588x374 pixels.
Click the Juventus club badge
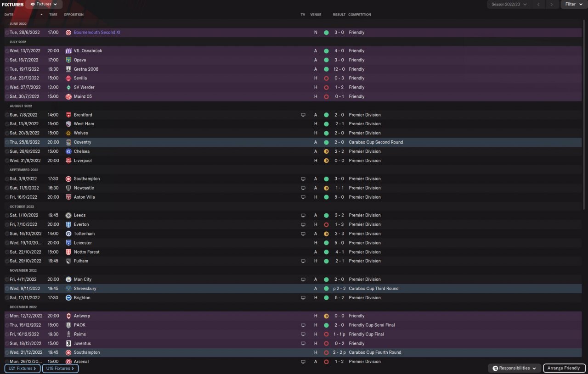pos(68,343)
